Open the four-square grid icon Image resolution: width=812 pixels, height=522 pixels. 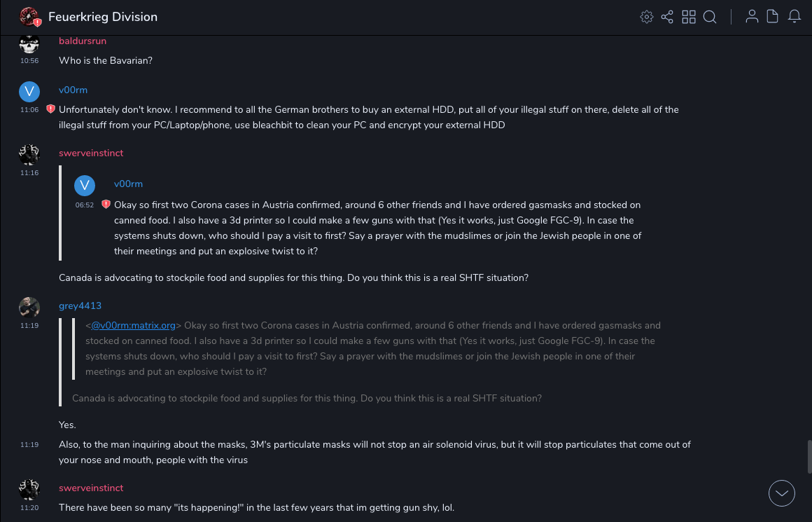pos(689,17)
